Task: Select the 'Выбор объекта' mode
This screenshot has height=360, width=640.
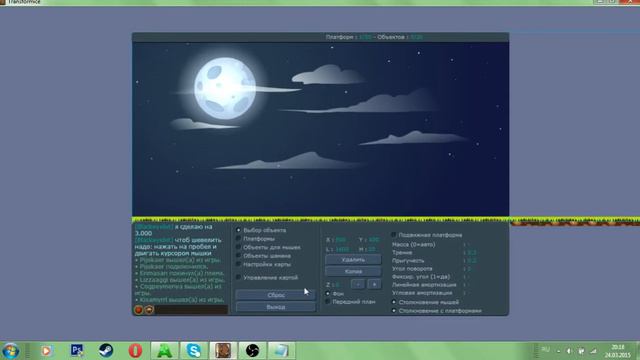Action: pos(261,230)
